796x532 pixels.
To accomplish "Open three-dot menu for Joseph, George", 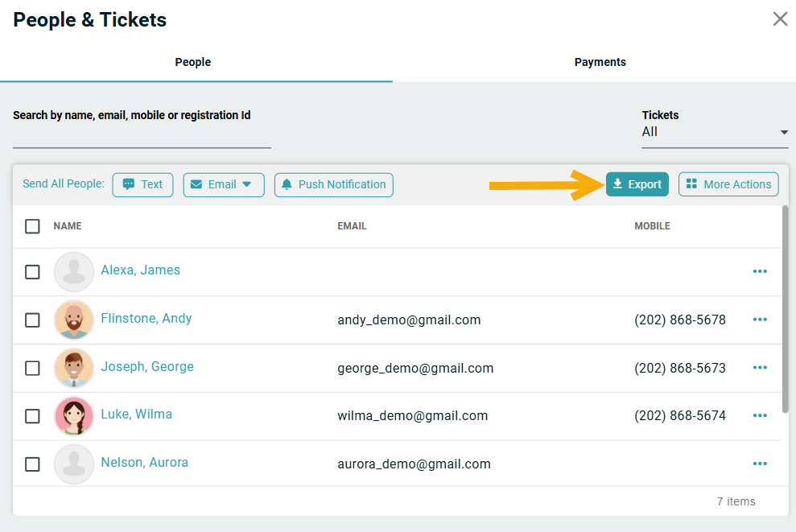I will pyautogui.click(x=760, y=368).
